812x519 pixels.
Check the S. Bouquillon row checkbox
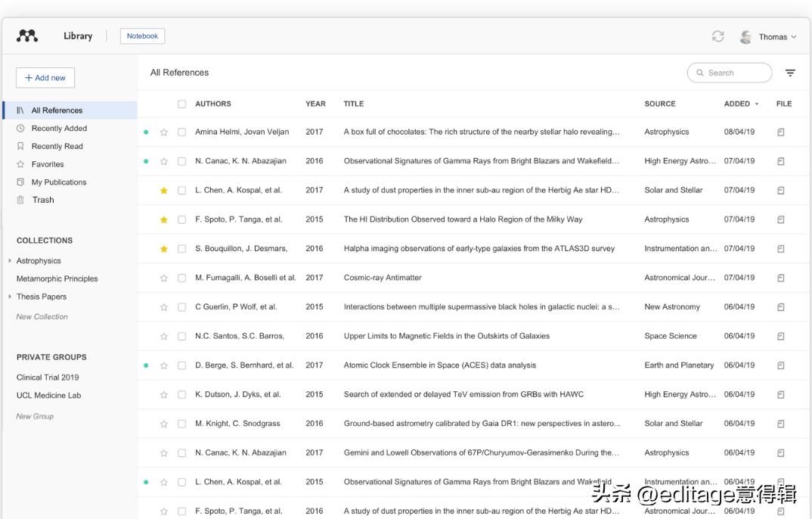(181, 249)
